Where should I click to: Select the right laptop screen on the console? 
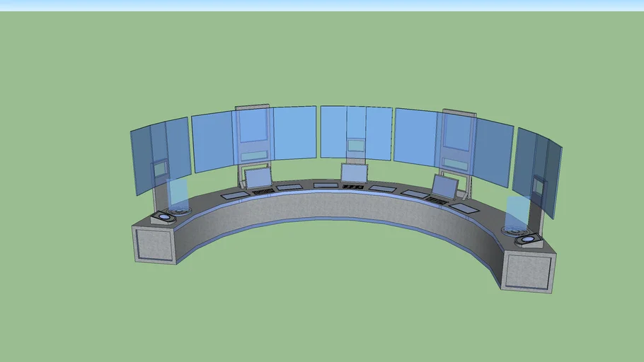tap(445, 187)
